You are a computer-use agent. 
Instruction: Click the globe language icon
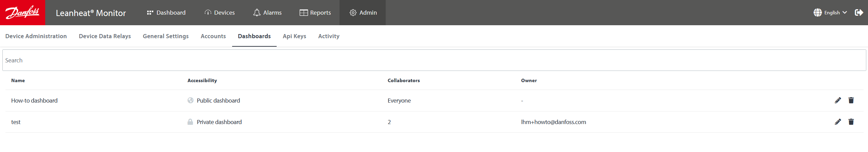[817, 13]
